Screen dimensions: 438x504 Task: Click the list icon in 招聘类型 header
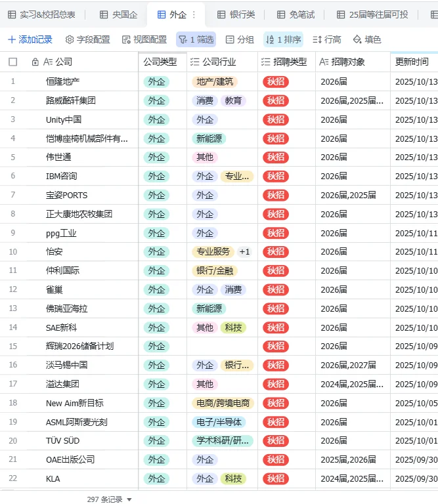(x=265, y=62)
